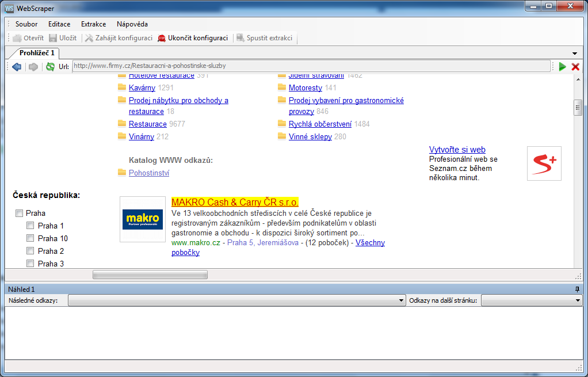The image size is (588, 377).
Task: Select the Prohlížeč 1 tab
Action: pos(37,53)
